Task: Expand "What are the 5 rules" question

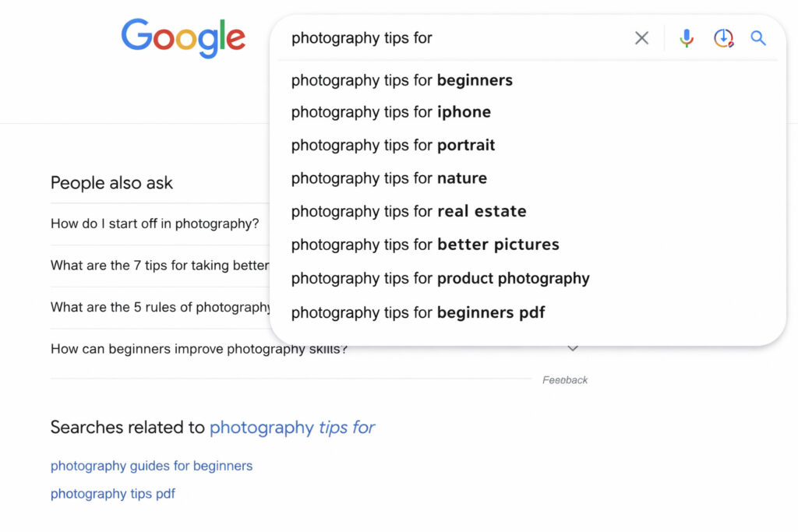Action: tap(160, 307)
